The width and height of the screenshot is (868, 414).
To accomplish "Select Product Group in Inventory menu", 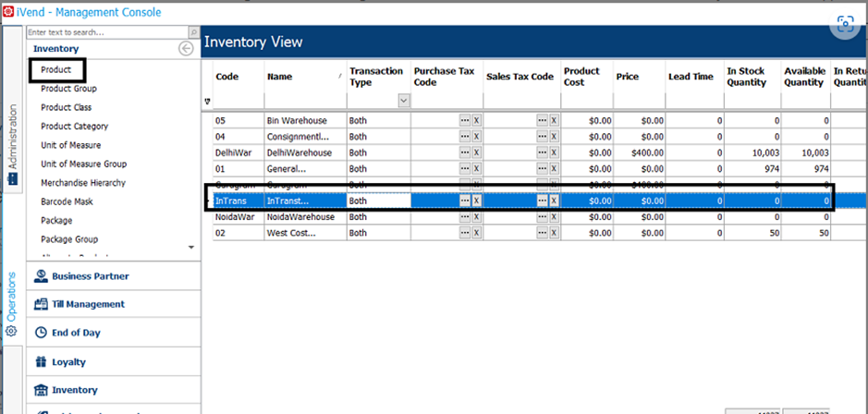I will point(68,89).
